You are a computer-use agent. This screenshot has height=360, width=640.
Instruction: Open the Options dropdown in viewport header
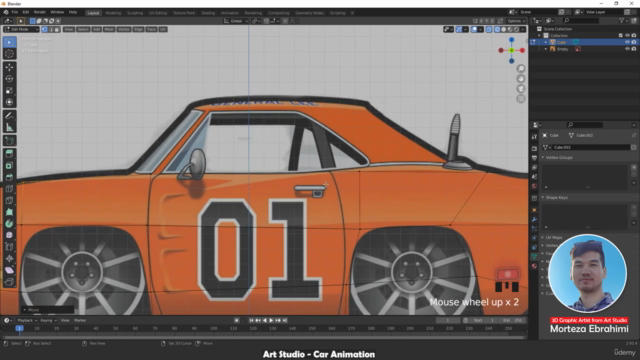point(516,21)
